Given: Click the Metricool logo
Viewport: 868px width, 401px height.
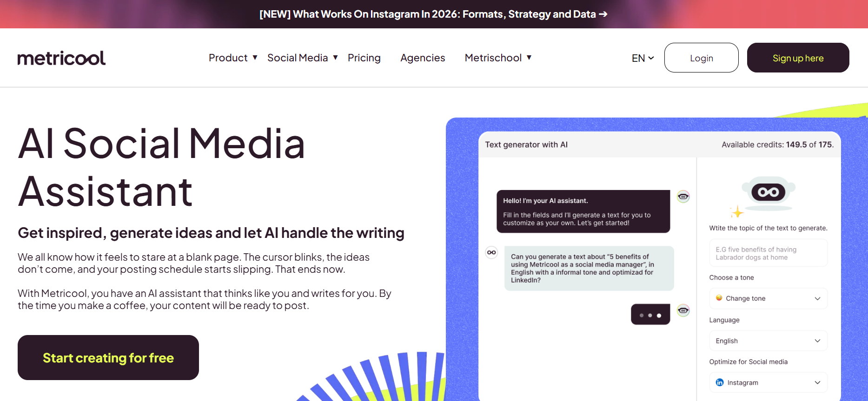Looking at the screenshot, I should click(x=61, y=58).
